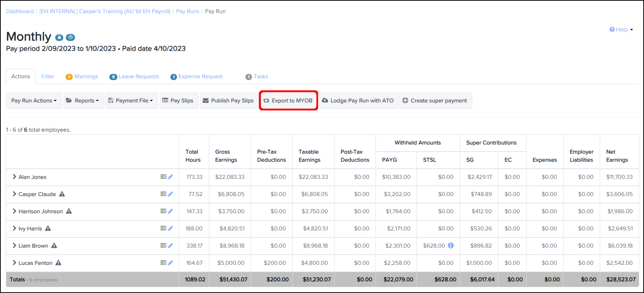This screenshot has width=644, height=293.
Task: Open Lucas Fenton details list icon
Action: 163,263
